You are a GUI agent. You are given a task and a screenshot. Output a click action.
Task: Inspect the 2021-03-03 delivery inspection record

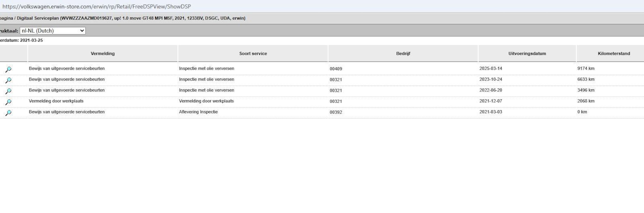[8, 113]
